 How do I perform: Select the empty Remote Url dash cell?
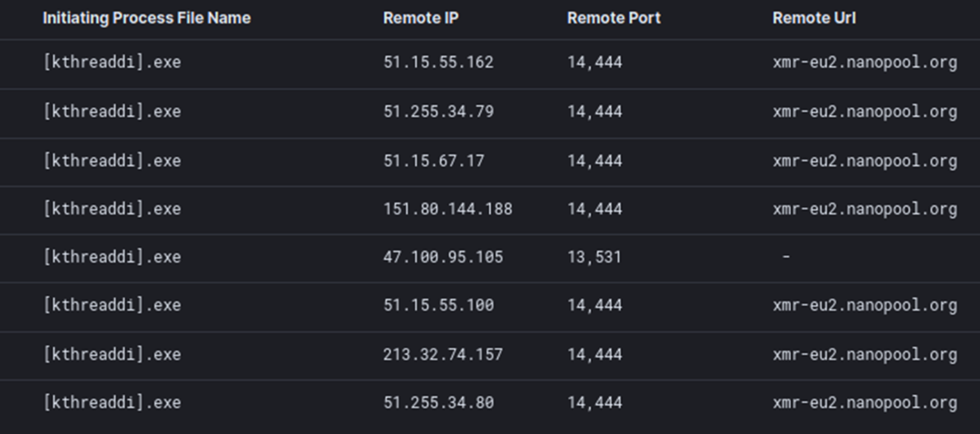[785, 257]
